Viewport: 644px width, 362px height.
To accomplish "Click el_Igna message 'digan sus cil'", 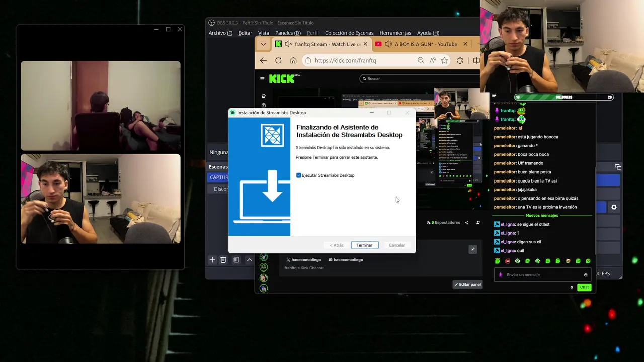I will (529, 242).
